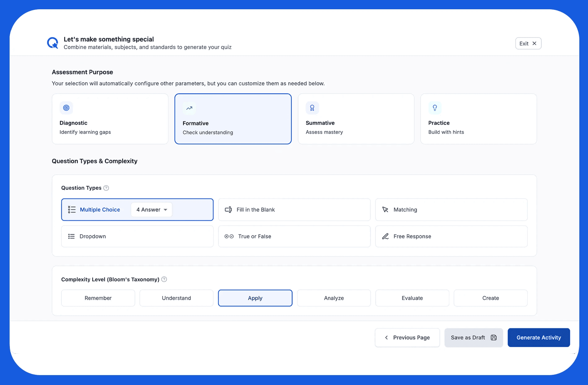The height and width of the screenshot is (385, 588).
Task: Click the Summative ribbon icon
Action: tap(312, 108)
